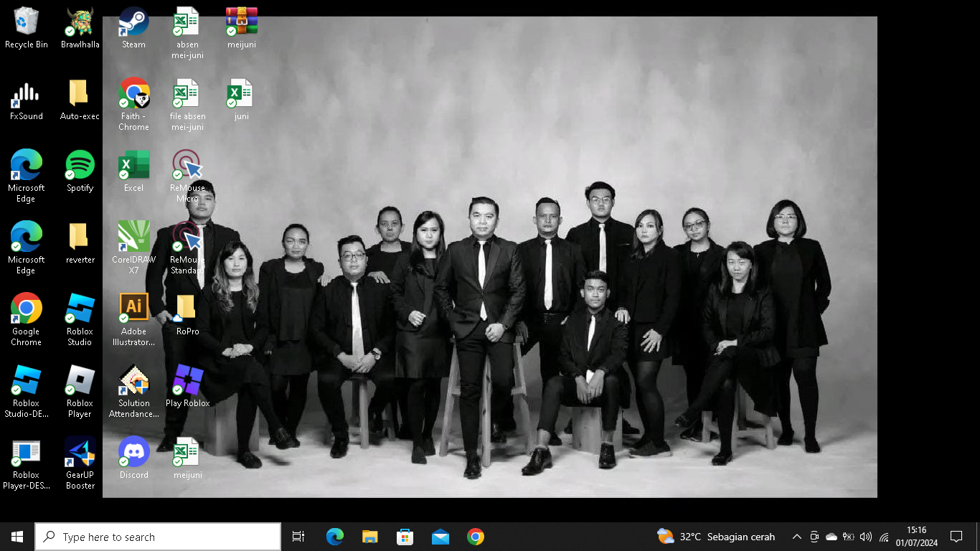This screenshot has height=551, width=980.
Task: Open the Windows Start menu
Action: point(17,537)
